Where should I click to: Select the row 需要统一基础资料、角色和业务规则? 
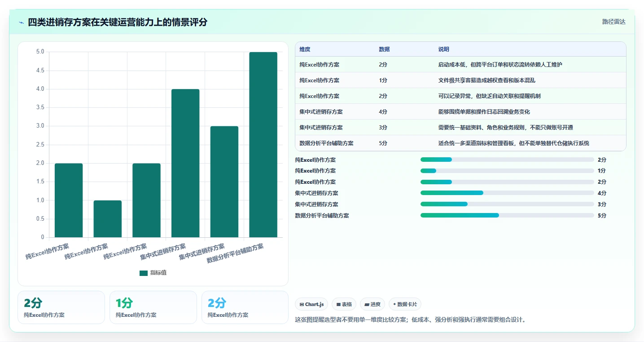tap(460, 128)
